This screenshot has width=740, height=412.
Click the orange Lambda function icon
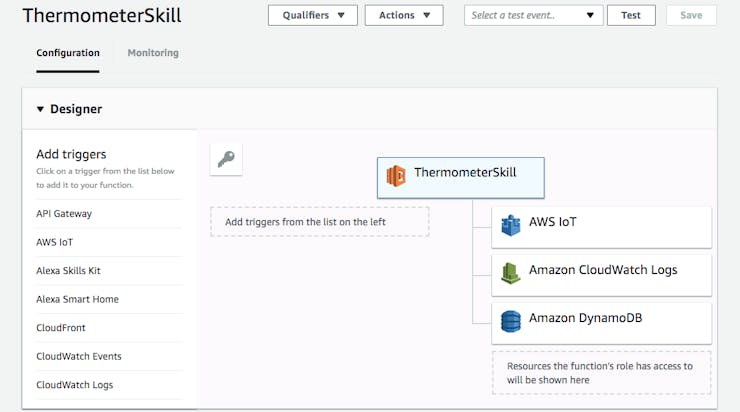(396, 176)
